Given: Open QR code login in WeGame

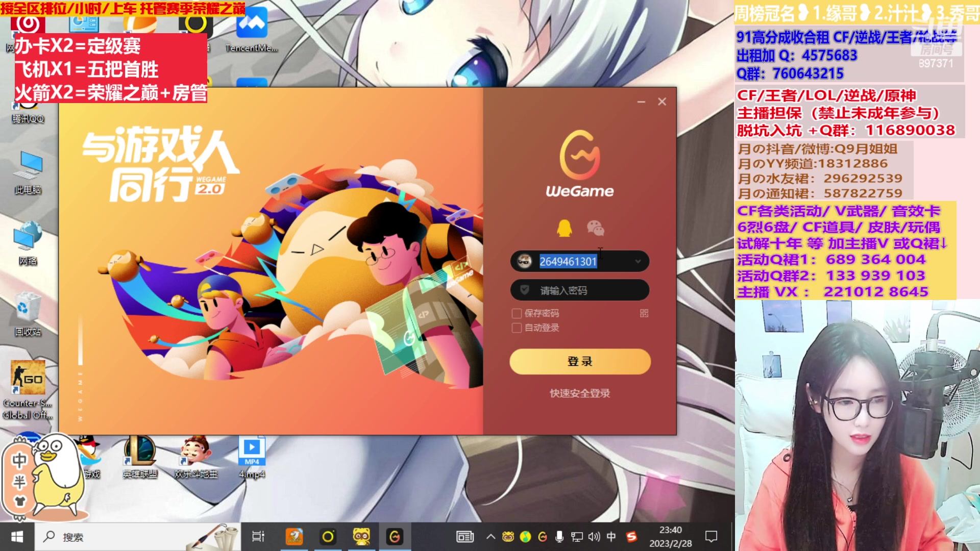Looking at the screenshot, I should (x=644, y=313).
